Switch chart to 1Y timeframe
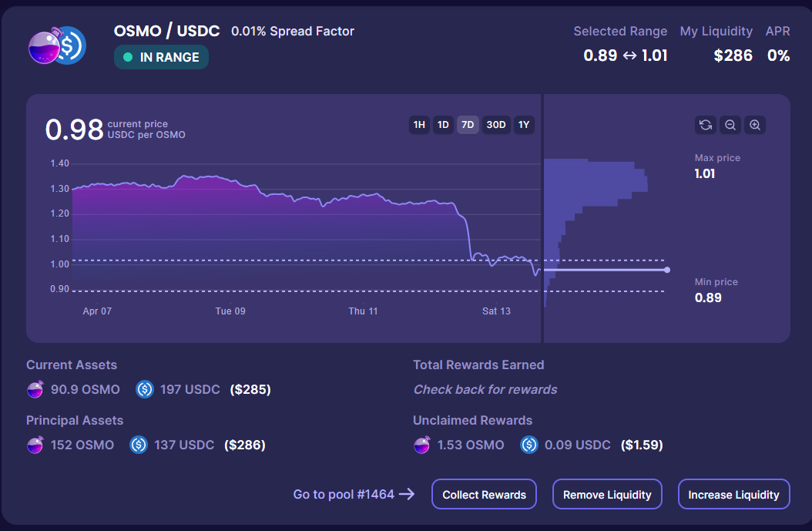This screenshot has height=531, width=812. [524, 125]
